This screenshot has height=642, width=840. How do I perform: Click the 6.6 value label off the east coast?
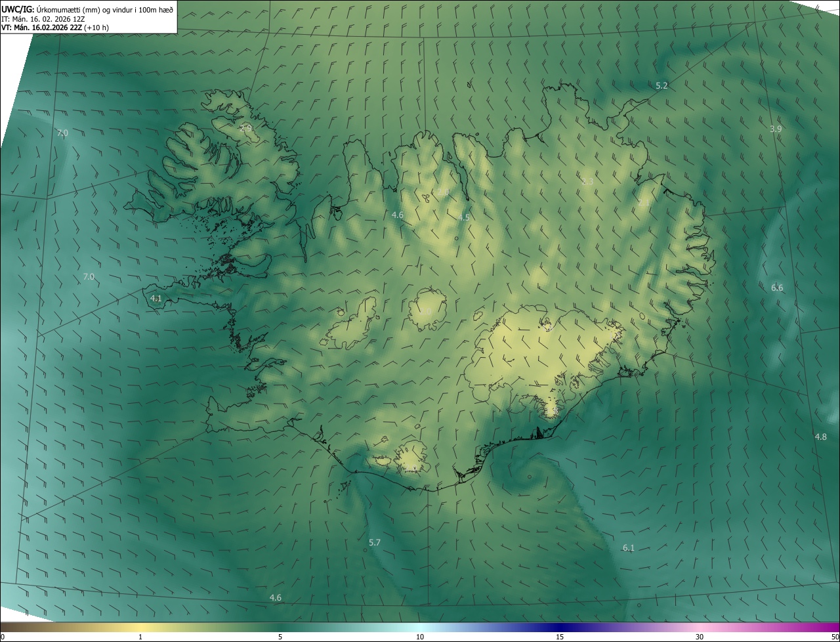tap(777, 288)
